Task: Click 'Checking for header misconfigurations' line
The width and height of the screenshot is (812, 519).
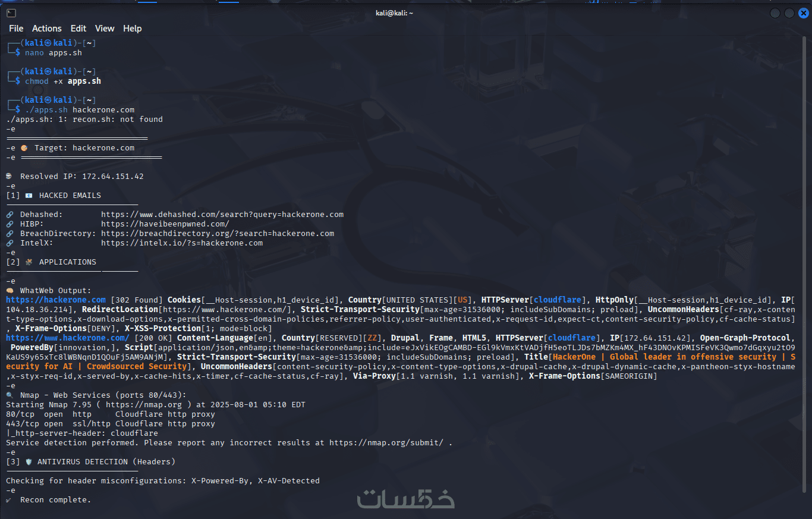Action: [163, 481]
